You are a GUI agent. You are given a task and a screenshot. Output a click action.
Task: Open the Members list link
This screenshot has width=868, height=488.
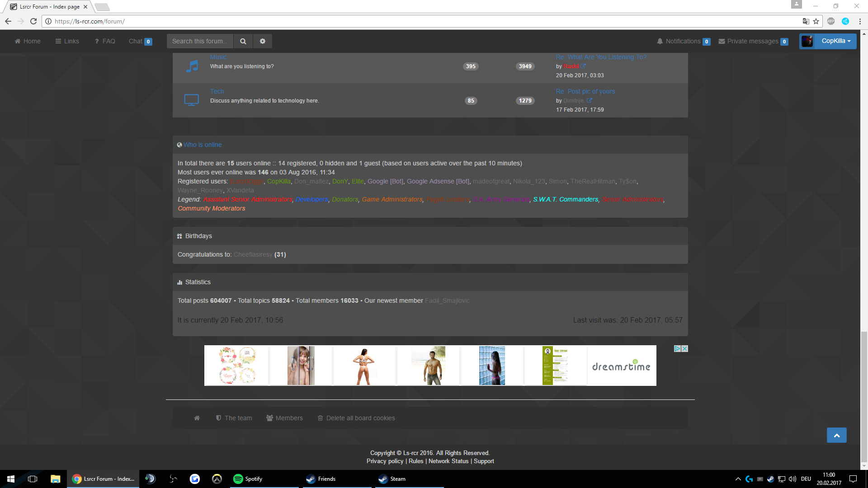tap(284, 418)
